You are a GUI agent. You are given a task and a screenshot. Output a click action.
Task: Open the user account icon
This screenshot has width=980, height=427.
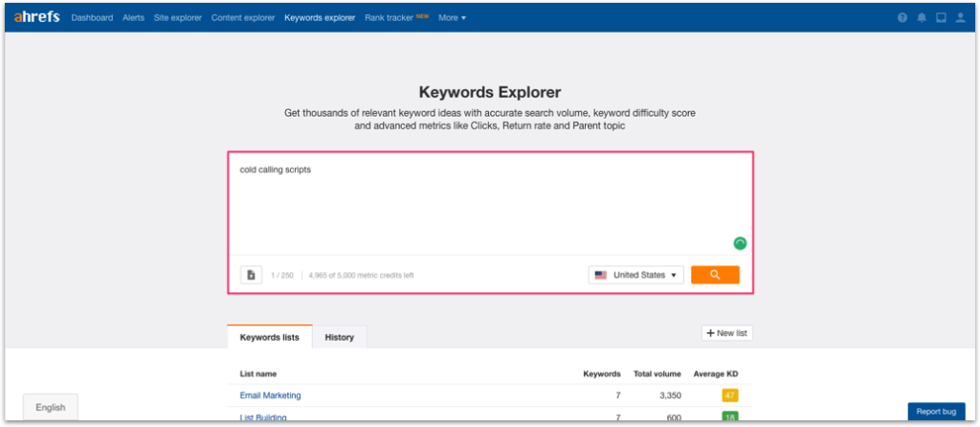click(x=961, y=17)
